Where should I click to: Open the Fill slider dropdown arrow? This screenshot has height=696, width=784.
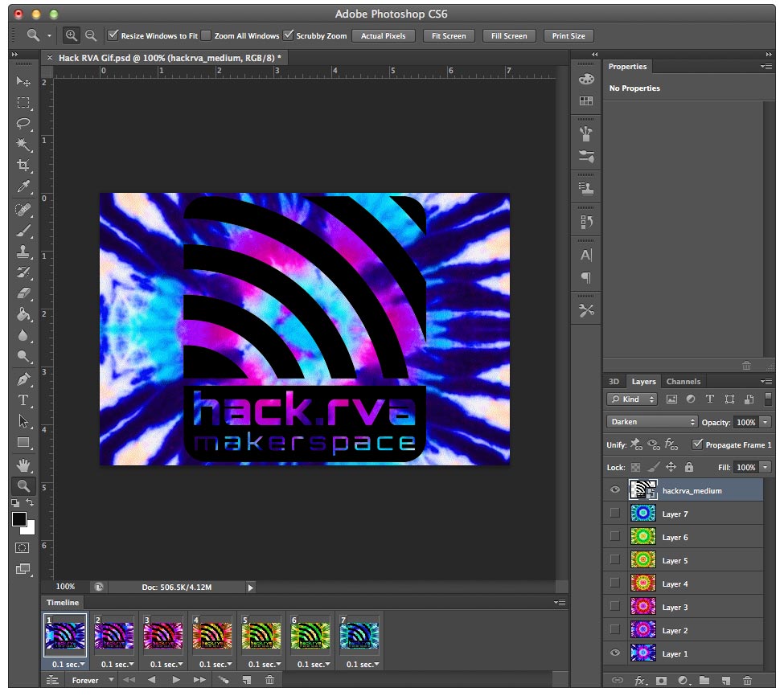click(x=766, y=467)
